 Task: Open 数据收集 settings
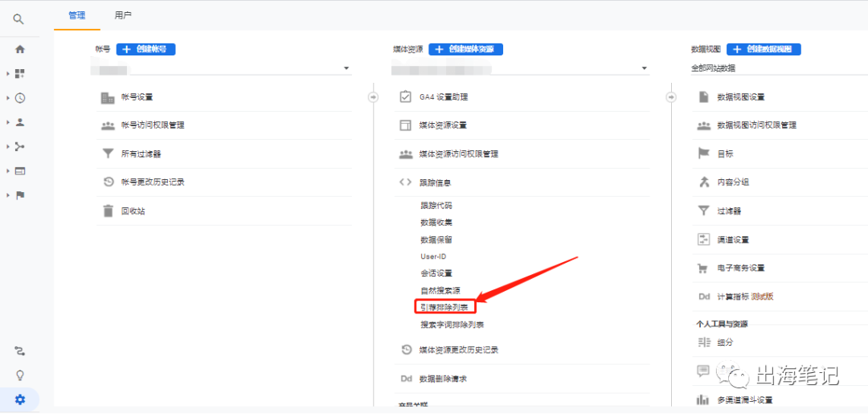(436, 223)
